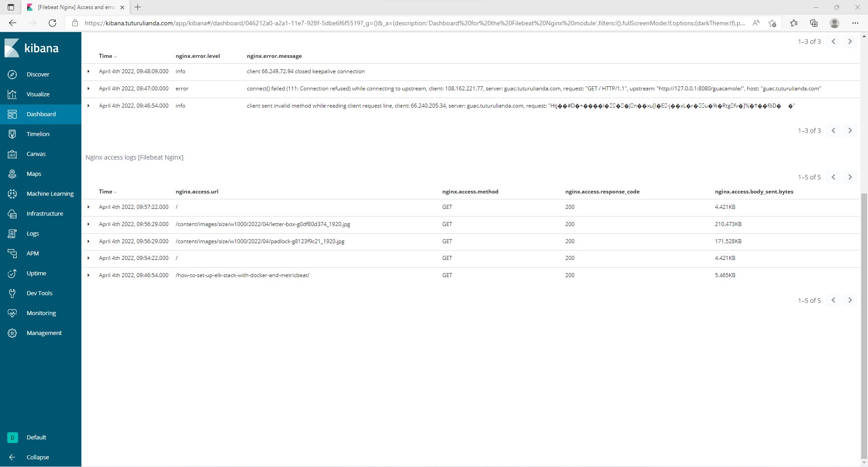This screenshot has width=868, height=467.
Task: Expand access row for letter-box image
Action: (x=89, y=224)
